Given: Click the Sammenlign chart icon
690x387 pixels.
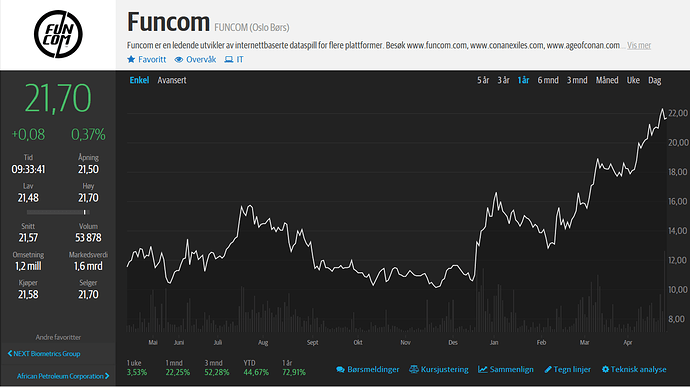Looking at the screenshot, I should (483, 369).
